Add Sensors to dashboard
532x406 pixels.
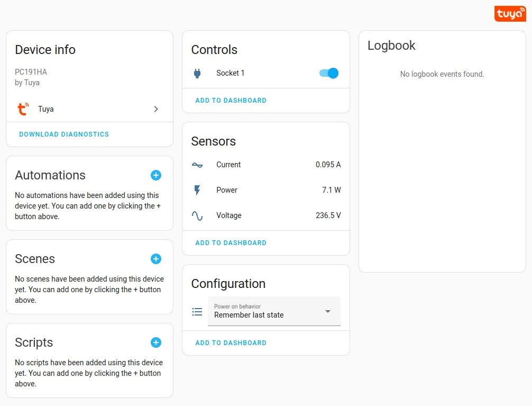[231, 242]
